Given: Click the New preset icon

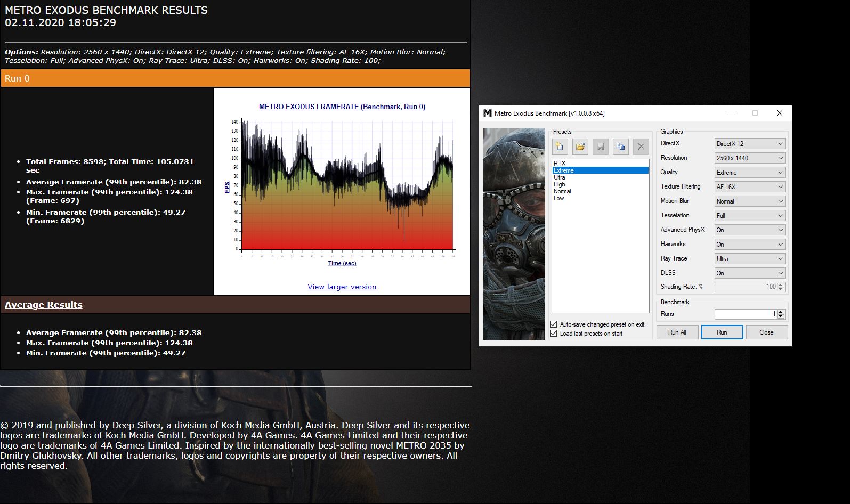Looking at the screenshot, I should point(560,147).
